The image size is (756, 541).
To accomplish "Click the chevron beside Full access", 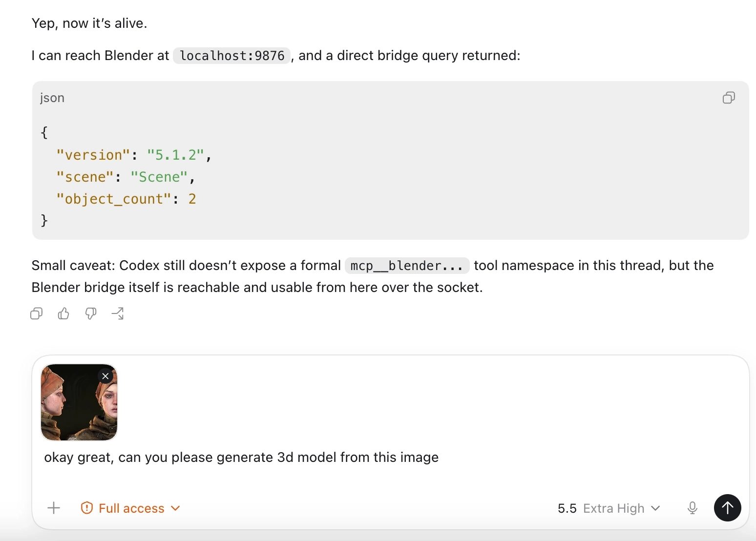I will click(x=175, y=508).
